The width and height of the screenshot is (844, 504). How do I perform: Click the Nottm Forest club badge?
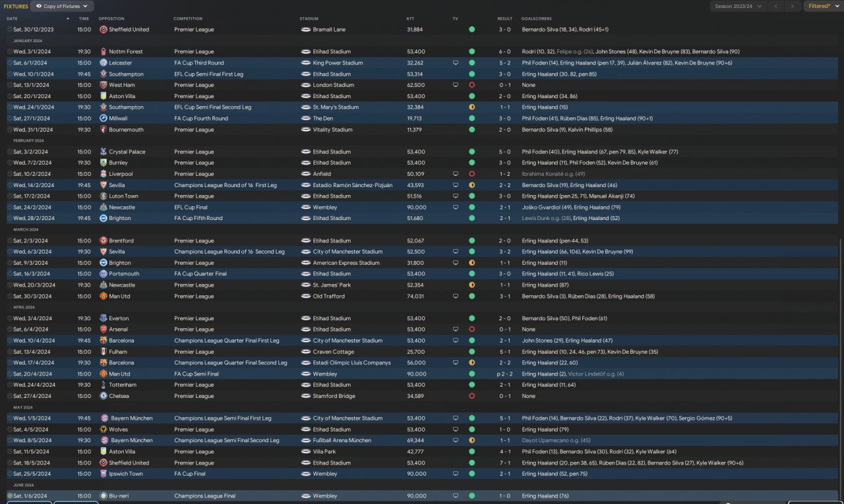pos(104,51)
